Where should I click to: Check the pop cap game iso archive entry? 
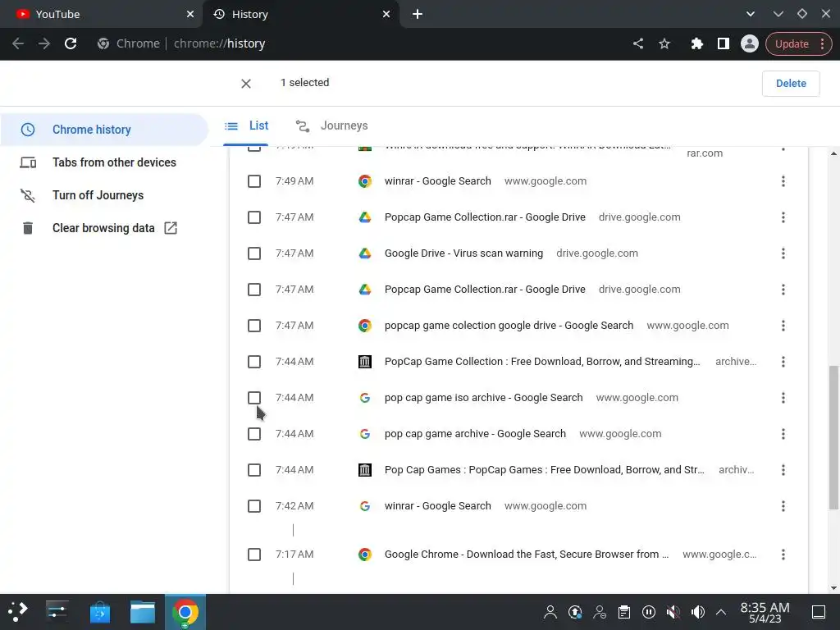click(254, 398)
